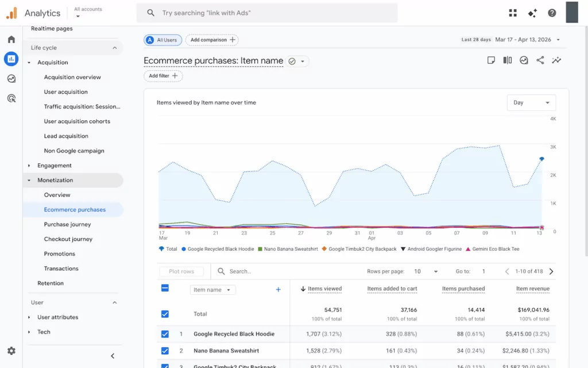Toggle Nano Banana Sweatshirt legend series
The image size is (588, 368).
(x=288, y=249)
